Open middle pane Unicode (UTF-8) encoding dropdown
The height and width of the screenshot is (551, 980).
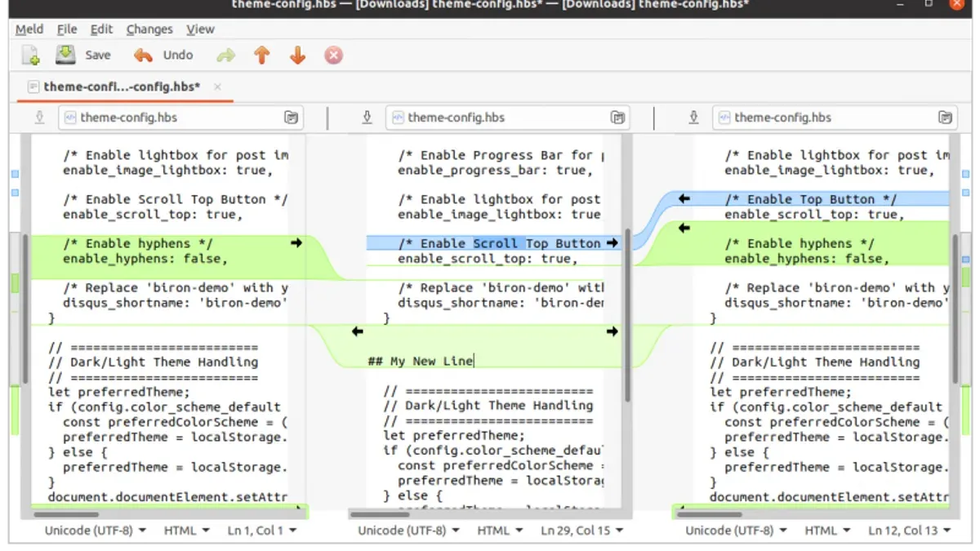(410, 531)
